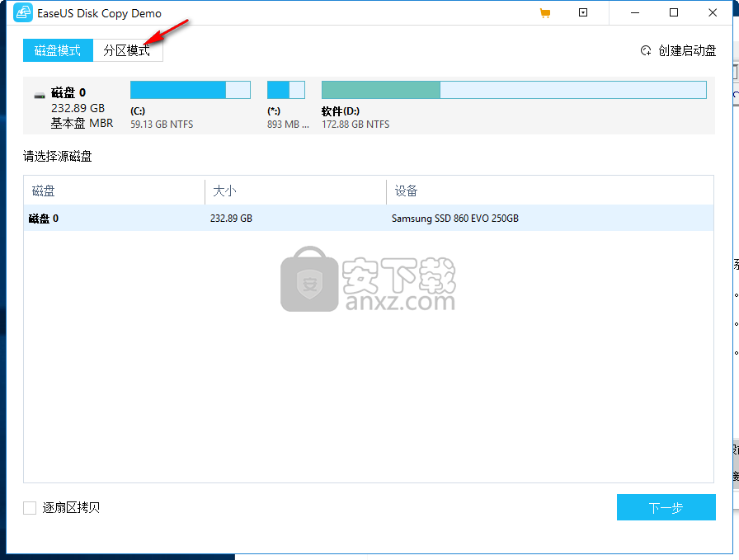This screenshot has width=739, height=560.
Task: Select the (C:) partition usage bar
Action: pos(190,90)
